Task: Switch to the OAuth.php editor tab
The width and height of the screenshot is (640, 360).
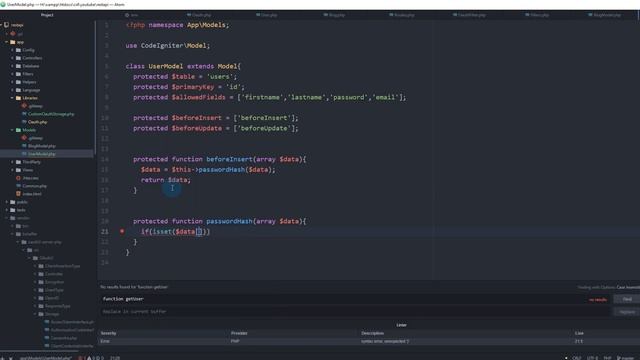Action: pyautogui.click(x=199, y=15)
